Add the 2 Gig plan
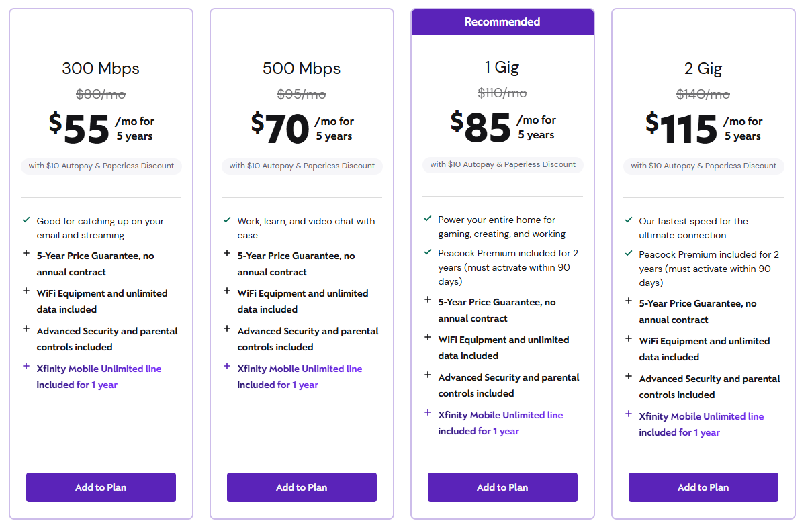The image size is (812, 531). pyautogui.click(x=703, y=487)
